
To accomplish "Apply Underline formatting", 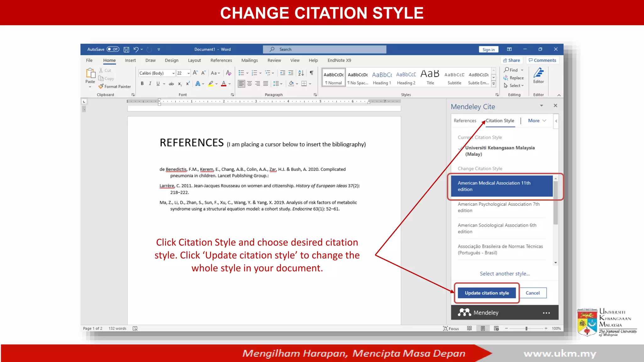I will pos(158,84).
